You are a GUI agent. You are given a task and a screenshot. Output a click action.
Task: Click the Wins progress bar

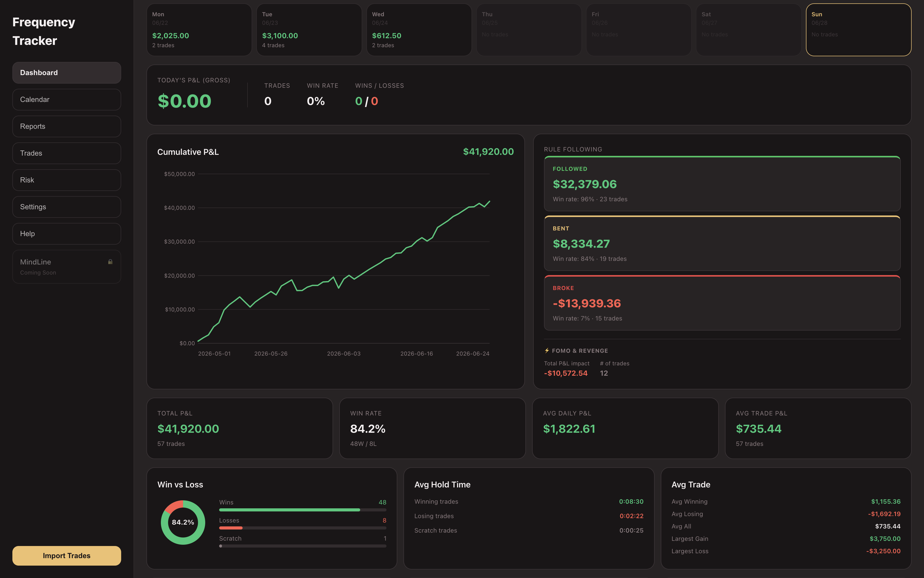click(303, 510)
